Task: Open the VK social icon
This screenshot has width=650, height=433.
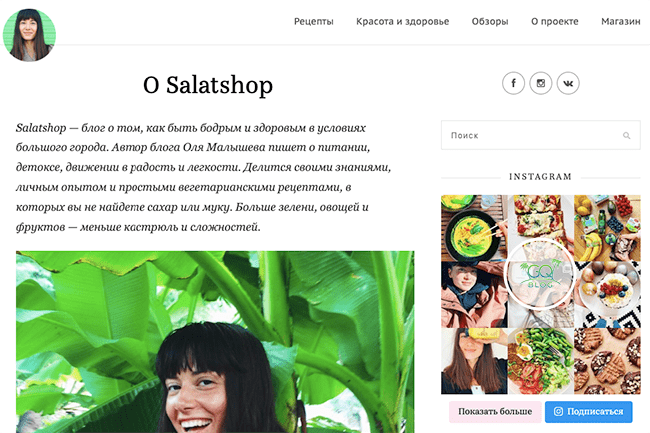Action: coord(568,83)
